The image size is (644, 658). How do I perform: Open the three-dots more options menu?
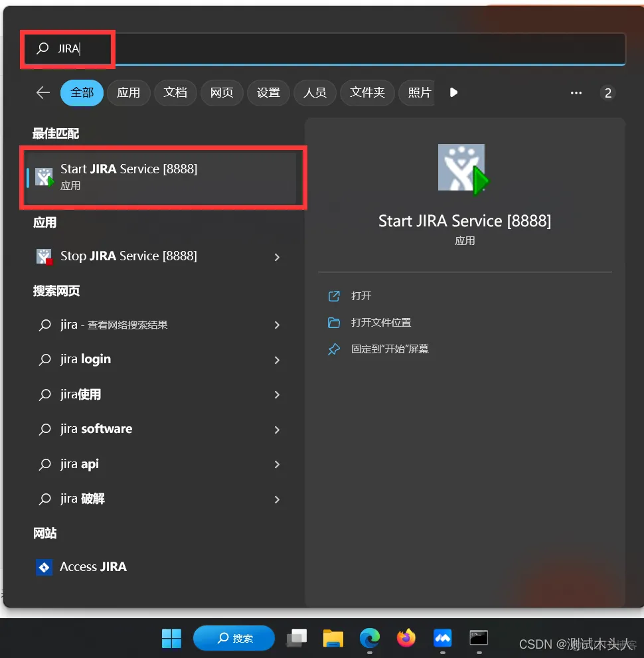(576, 93)
